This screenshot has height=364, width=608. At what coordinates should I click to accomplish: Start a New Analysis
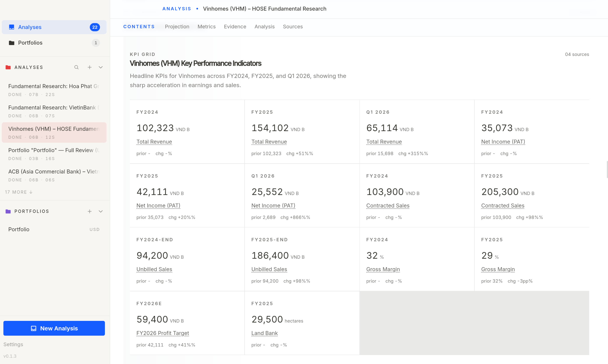[54, 328]
